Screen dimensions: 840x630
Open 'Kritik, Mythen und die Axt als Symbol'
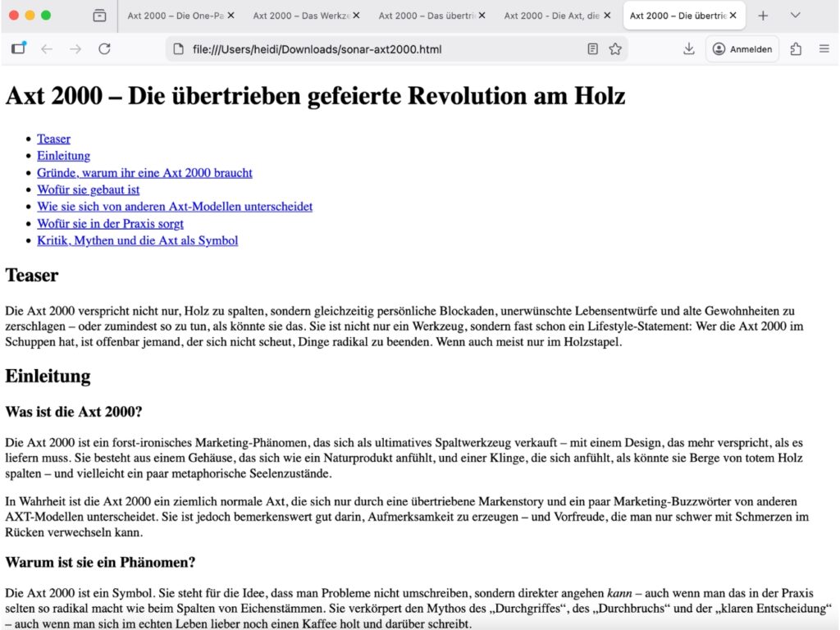pos(137,240)
